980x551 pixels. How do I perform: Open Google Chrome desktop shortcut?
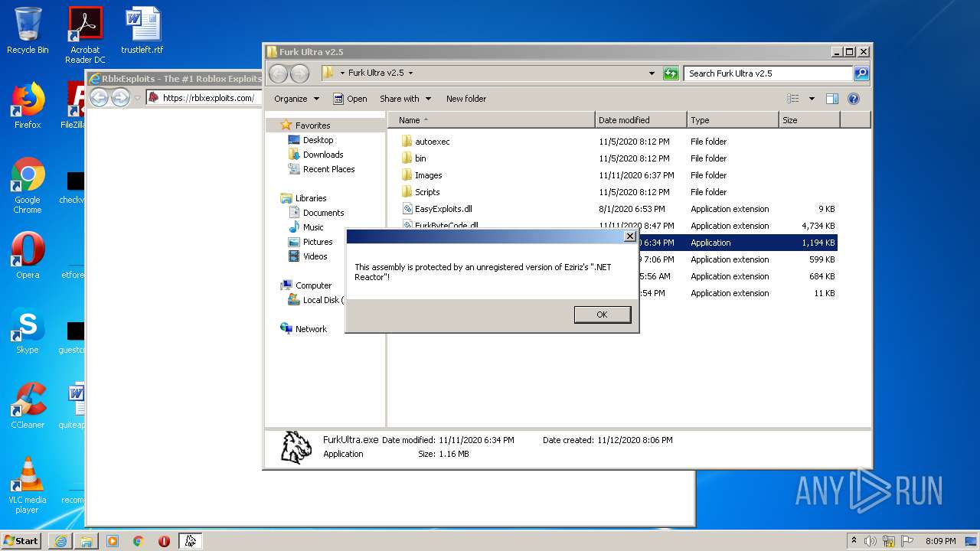tap(28, 185)
